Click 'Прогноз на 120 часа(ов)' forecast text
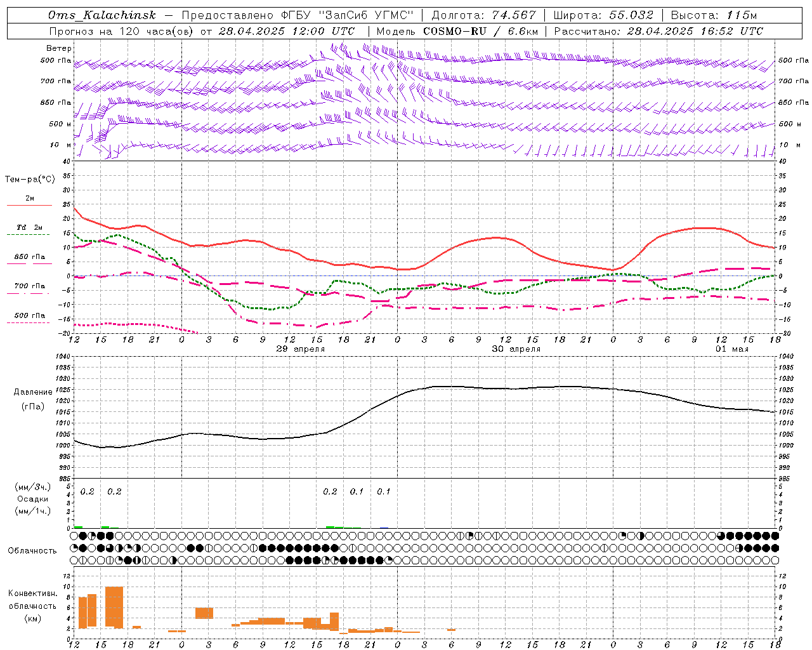The width and height of the screenshot is (812, 650). click(x=122, y=31)
